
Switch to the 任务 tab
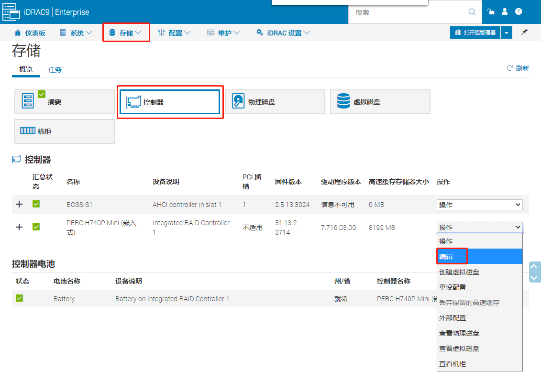click(x=55, y=69)
